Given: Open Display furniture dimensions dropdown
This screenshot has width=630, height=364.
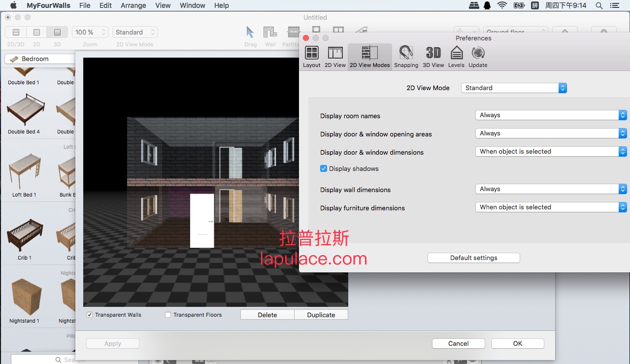Looking at the screenshot, I should (x=551, y=207).
